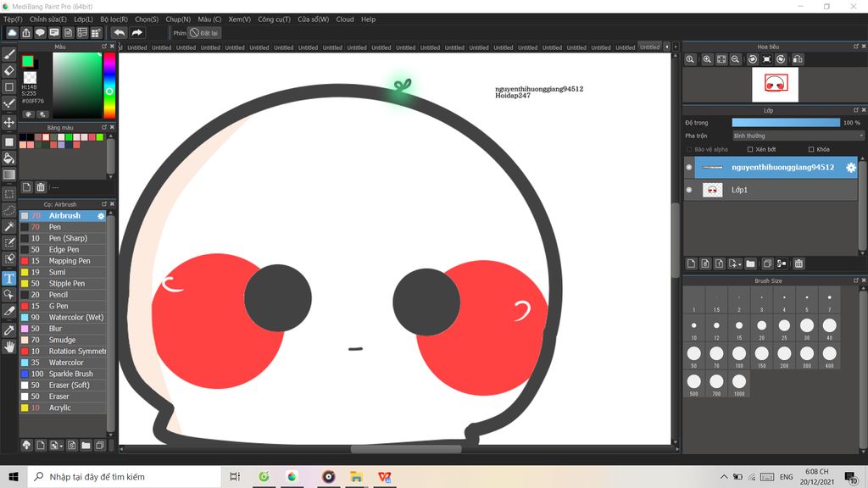
Task: Open File Explorer from taskbar
Action: (356, 476)
